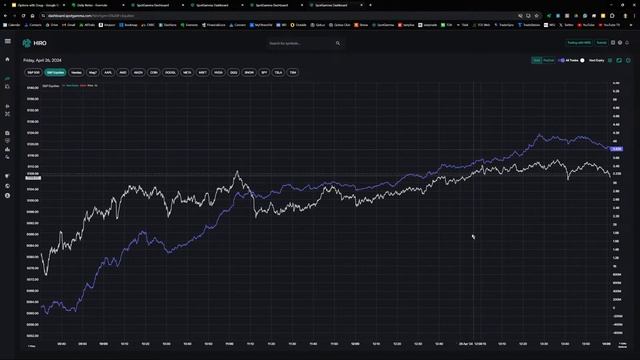The width and height of the screenshot is (640, 360).
Task: Choose the NVDA symbol chip
Action: point(218,73)
